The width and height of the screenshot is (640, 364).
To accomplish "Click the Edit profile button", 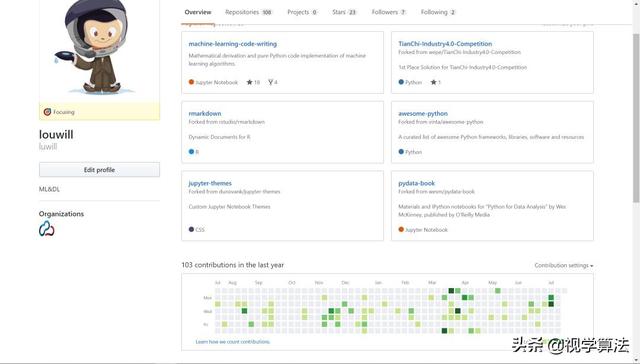I will click(99, 170).
